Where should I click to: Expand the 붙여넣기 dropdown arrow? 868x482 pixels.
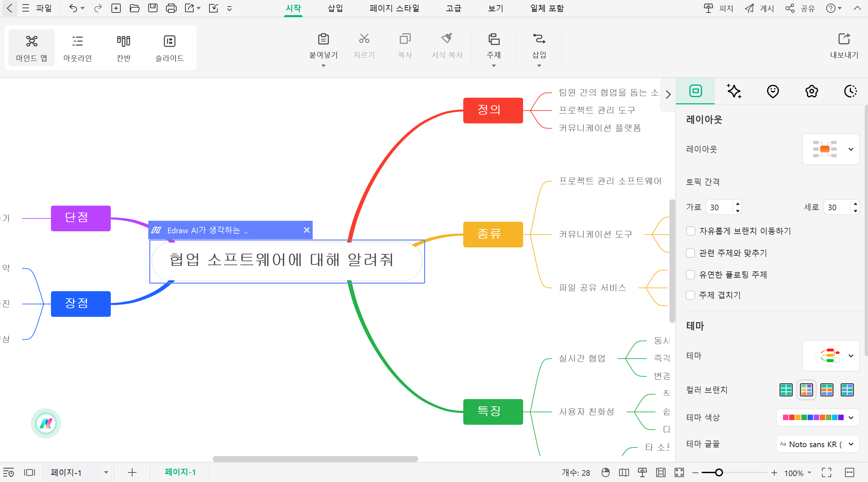point(323,66)
